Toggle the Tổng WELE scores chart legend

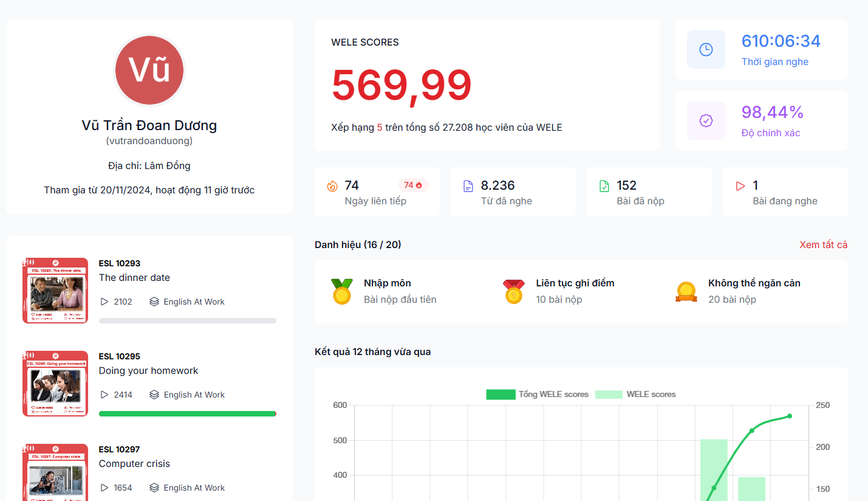[537, 395]
